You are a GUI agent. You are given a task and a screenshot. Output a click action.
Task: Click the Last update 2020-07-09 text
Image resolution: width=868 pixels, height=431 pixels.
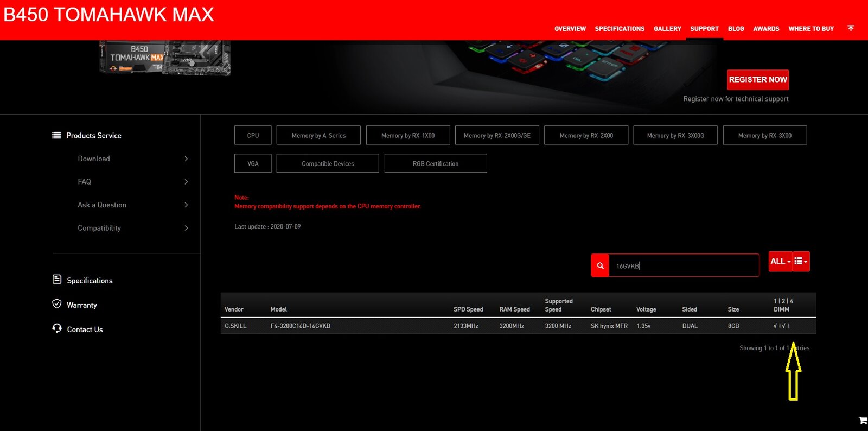tap(267, 226)
